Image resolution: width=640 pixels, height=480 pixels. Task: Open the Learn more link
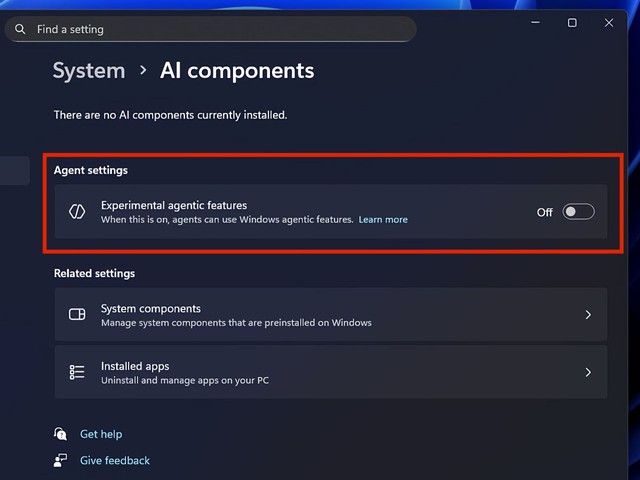click(x=383, y=220)
